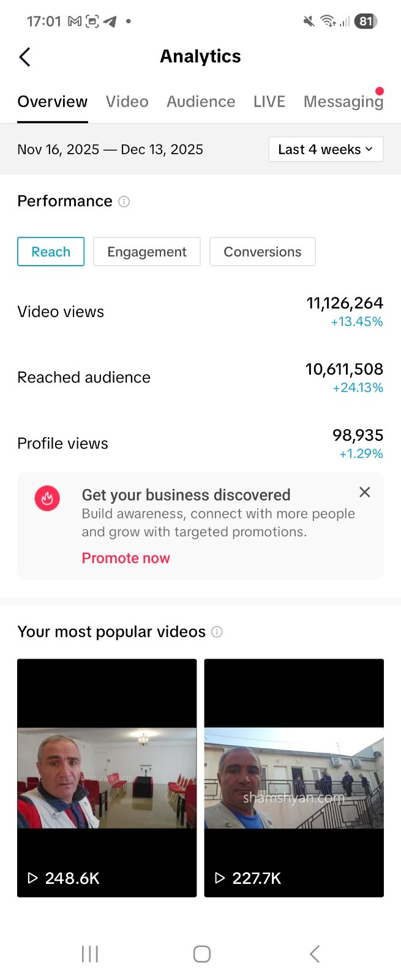Dismiss the business discovery banner
The width and height of the screenshot is (401, 980).
point(365,492)
